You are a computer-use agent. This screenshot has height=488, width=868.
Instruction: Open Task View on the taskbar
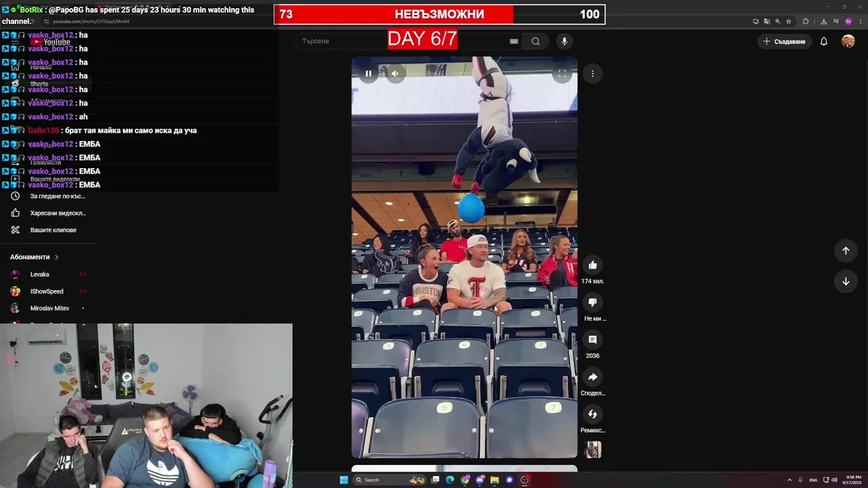435,480
